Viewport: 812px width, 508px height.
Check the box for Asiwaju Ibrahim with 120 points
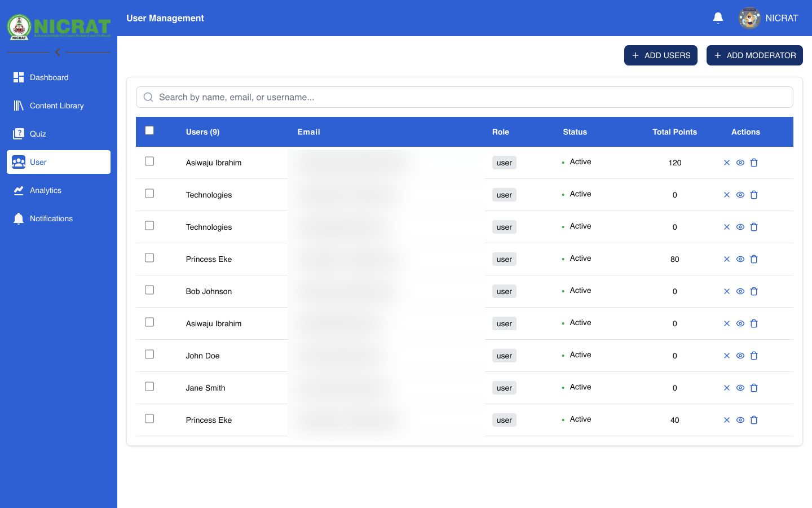click(x=149, y=161)
